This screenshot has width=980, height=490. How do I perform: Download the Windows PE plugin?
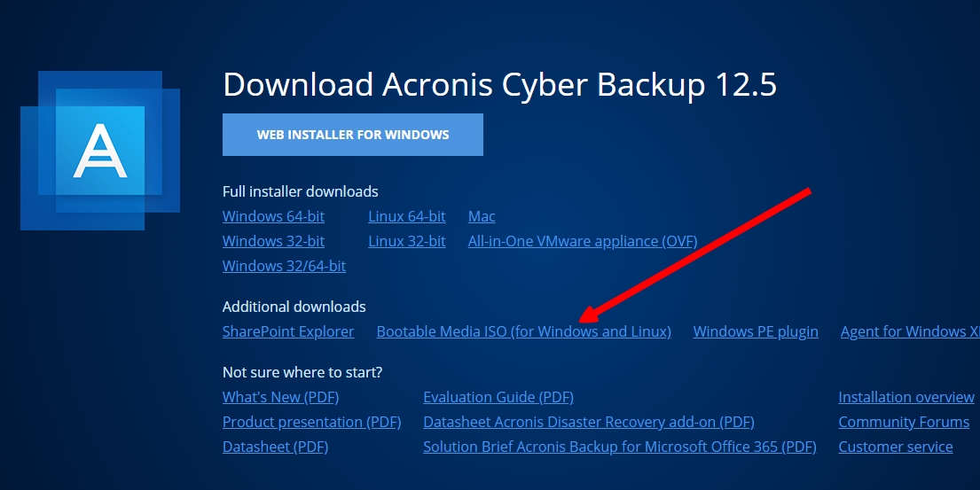tap(756, 331)
